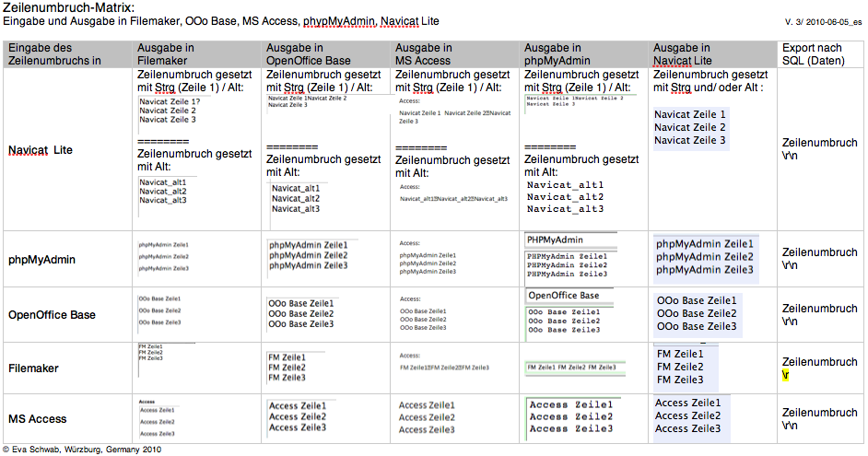Click the version text "V. 3/ 2010-06-05_es"
Viewport: 868px width, 456px height.
[823, 22]
